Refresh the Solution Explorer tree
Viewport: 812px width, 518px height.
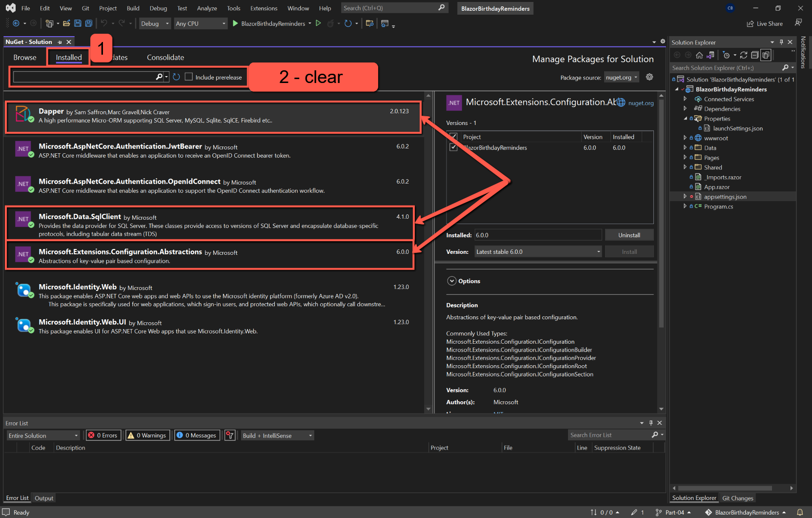744,55
